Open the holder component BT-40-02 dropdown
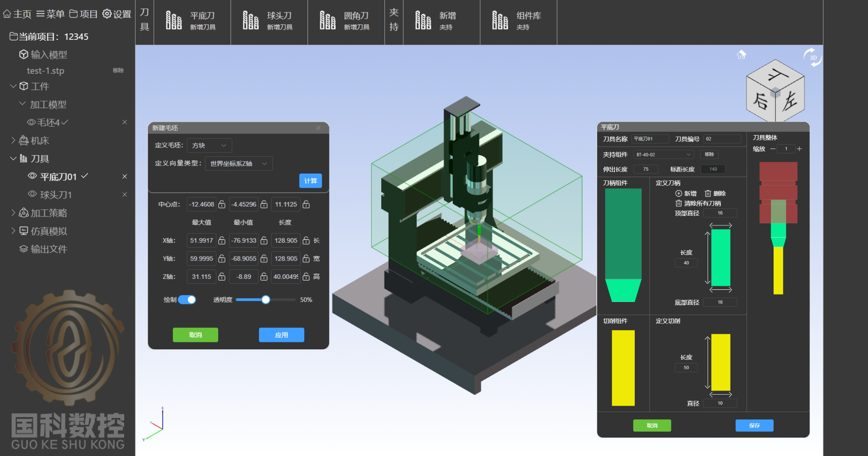 (x=663, y=155)
